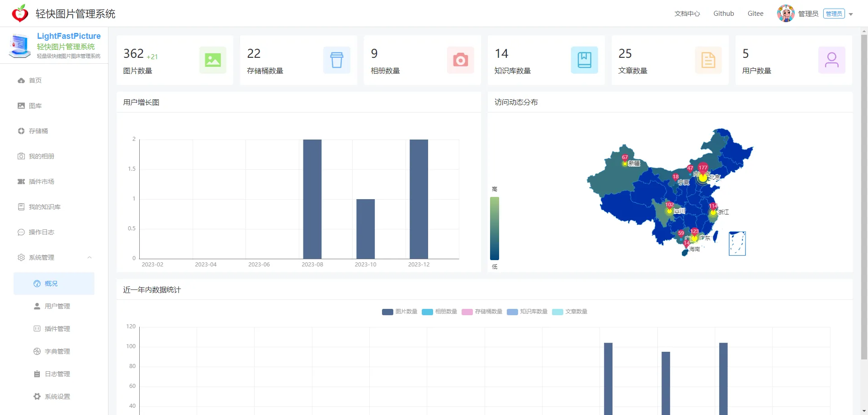
Task: Click the administrator avatar image
Action: pyautogui.click(x=786, y=14)
